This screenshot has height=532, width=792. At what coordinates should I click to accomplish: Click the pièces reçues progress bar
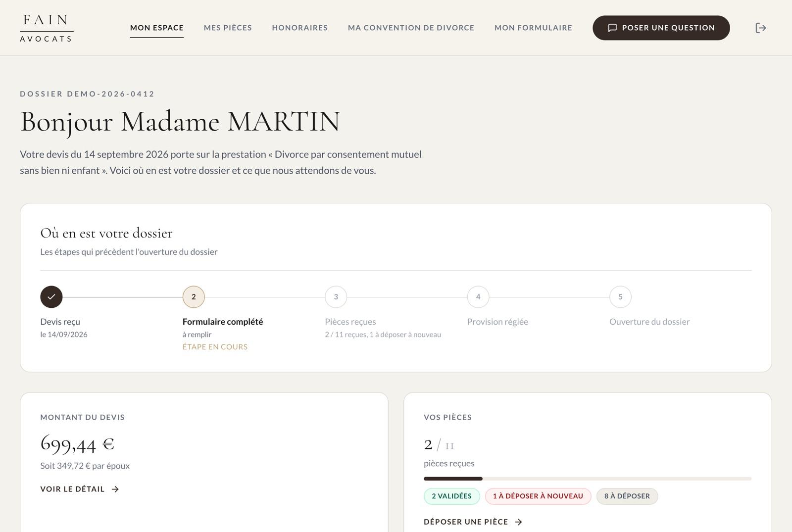(x=588, y=479)
